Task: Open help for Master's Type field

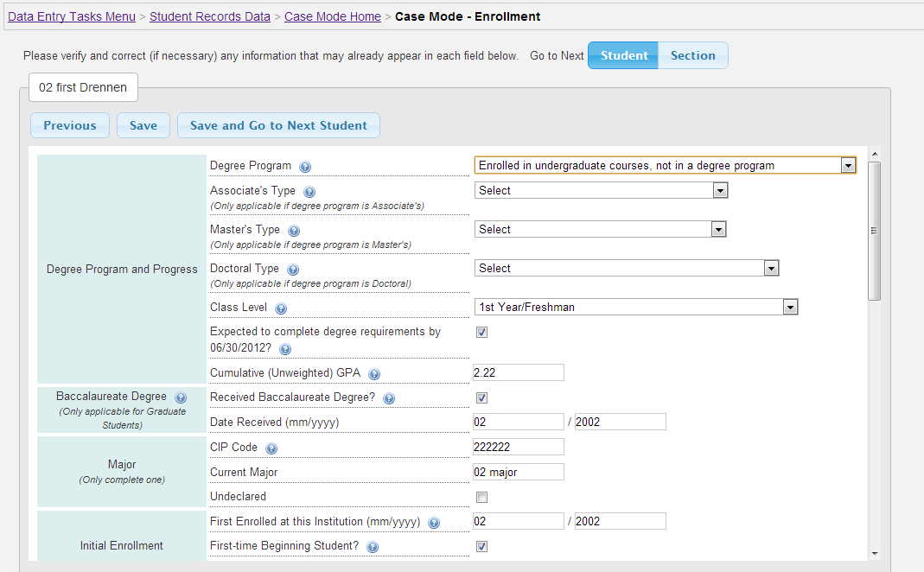Action: click(x=294, y=231)
